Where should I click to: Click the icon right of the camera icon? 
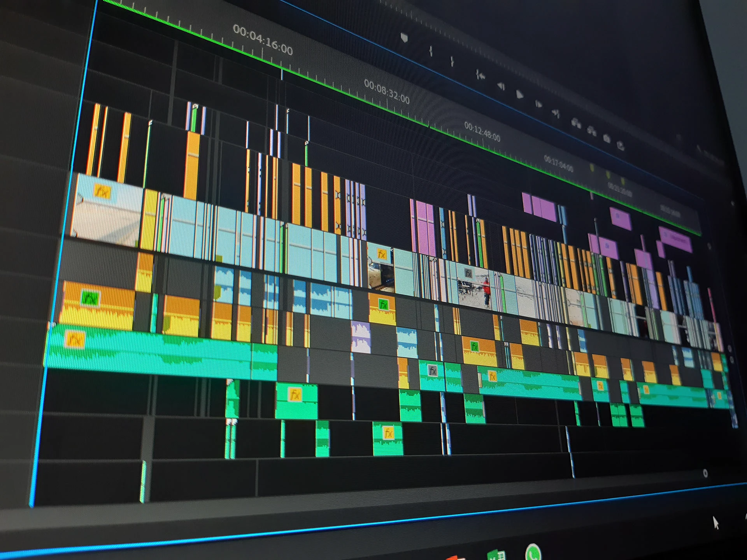621,145
